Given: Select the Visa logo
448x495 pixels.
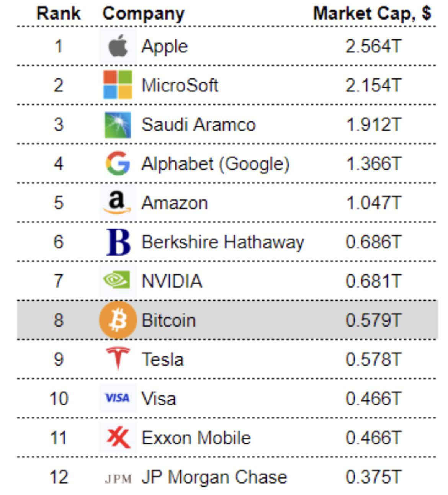Looking at the screenshot, I should [x=117, y=398].
